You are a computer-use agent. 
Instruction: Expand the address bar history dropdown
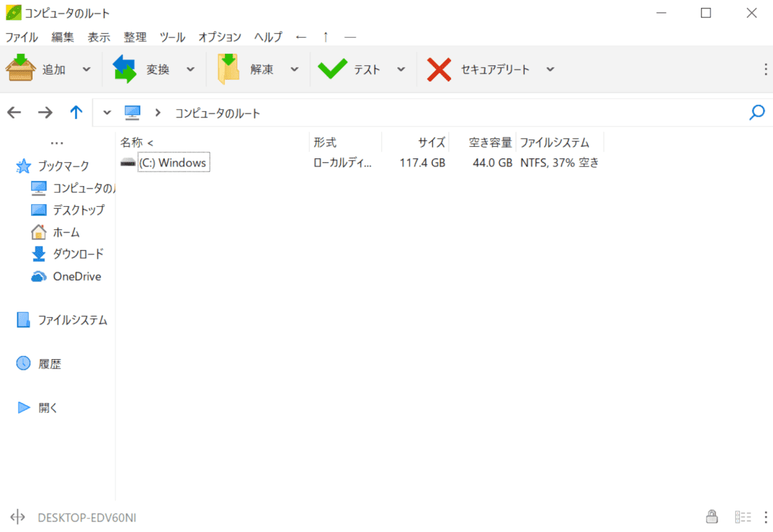(x=107, y=113)
